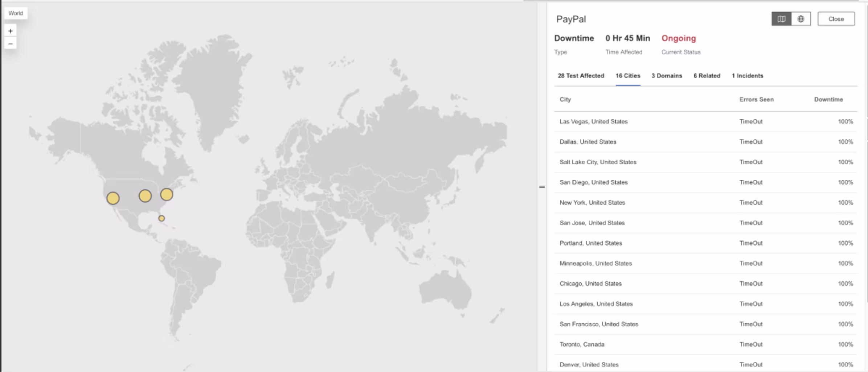Image resolution: width=868 pixels, height=372 pixels.
Task: Click the Downtime type heading in summary
Action: click(574, 38)
